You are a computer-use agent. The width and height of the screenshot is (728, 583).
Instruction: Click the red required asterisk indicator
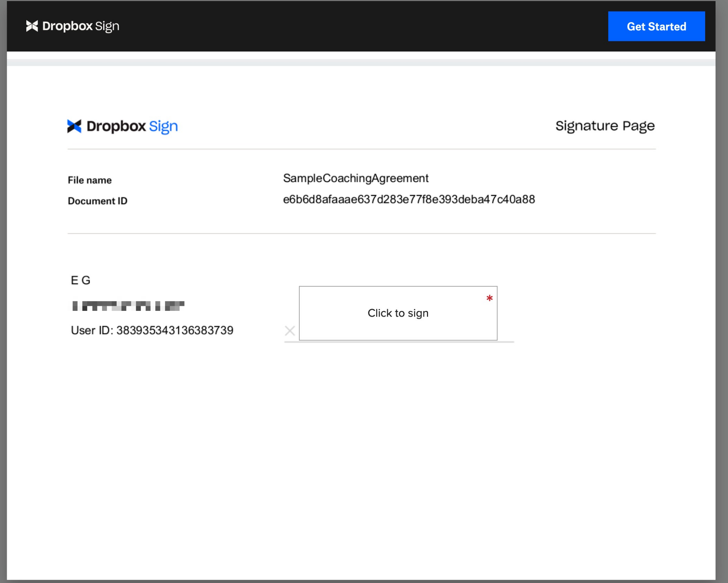[x=489, y=298]
